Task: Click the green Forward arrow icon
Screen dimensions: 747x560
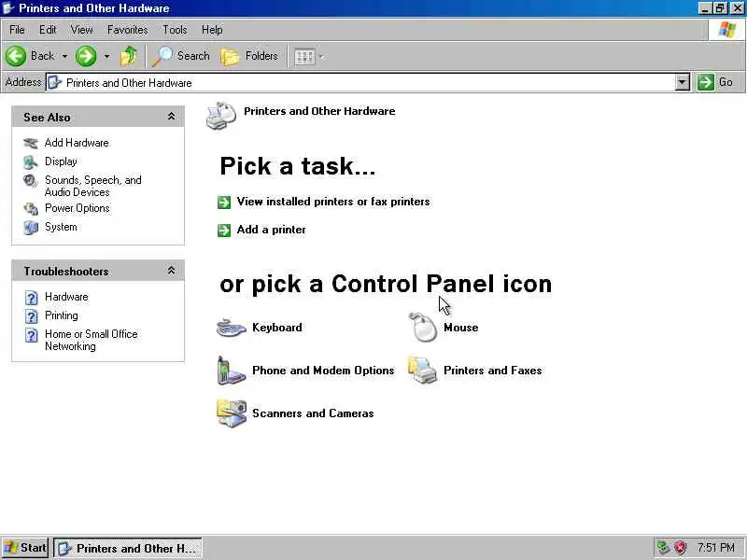Action: [x=86, y=56]
